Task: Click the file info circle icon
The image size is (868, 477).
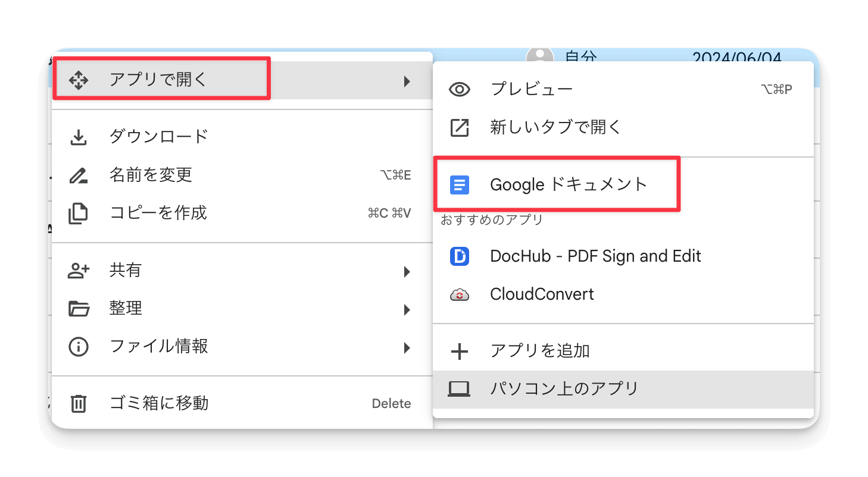Action: (79, 347)
